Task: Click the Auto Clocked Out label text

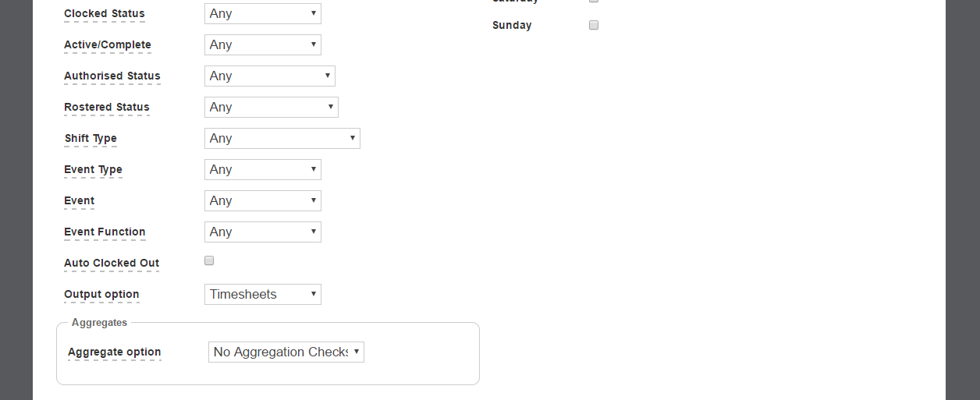Action: point(112,263)
